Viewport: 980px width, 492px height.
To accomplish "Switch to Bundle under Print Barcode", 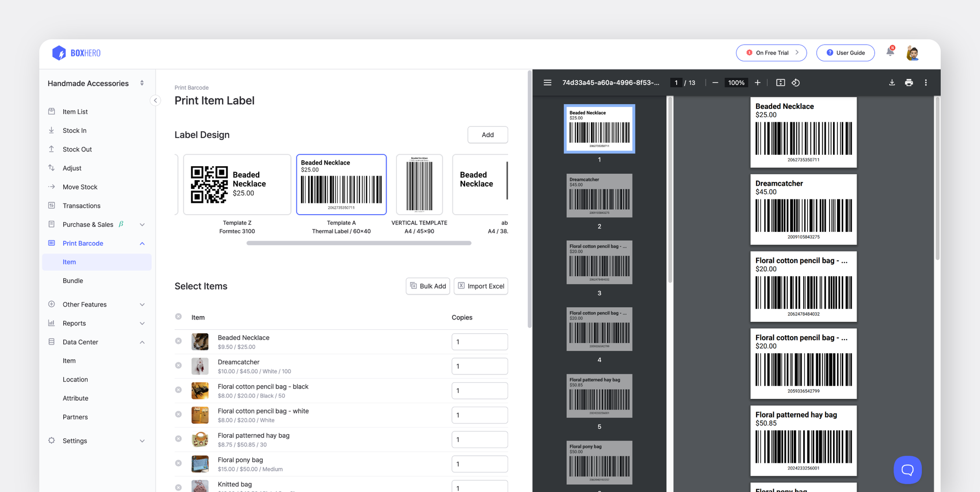I will pos(73,280).
